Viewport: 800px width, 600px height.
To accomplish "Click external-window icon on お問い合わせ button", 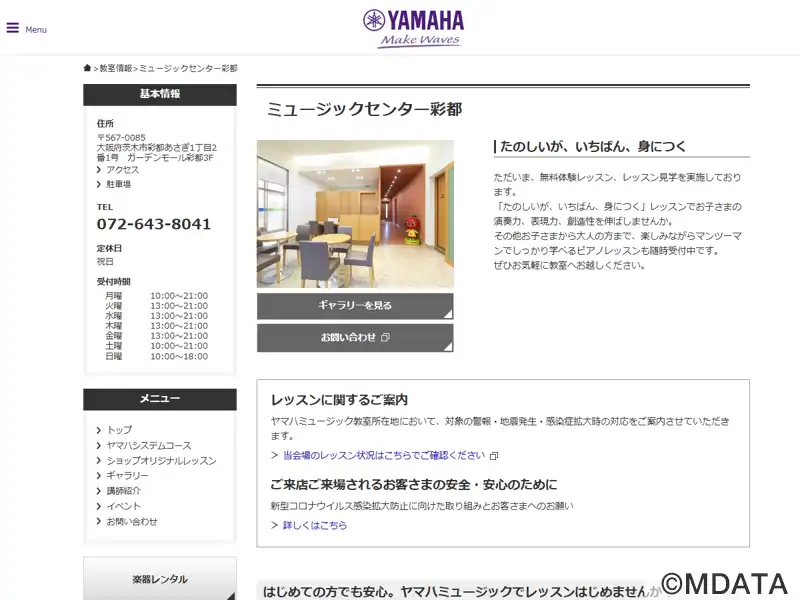I will click(x=385, y=337).
